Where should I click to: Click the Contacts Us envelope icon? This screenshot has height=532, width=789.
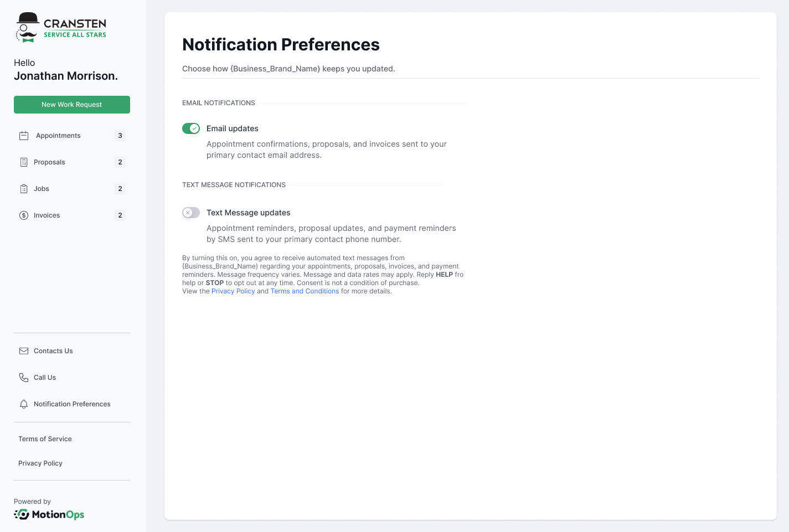[x=24, y=351]
